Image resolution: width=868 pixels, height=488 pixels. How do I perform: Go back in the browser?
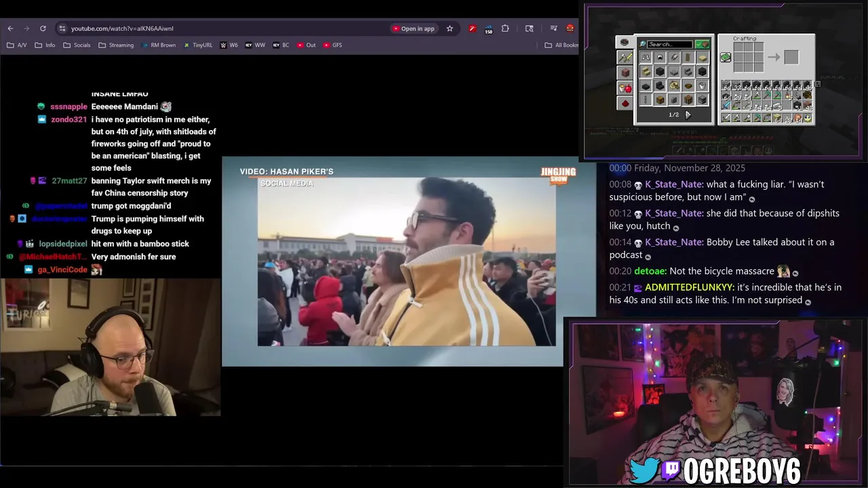[10, 28]
